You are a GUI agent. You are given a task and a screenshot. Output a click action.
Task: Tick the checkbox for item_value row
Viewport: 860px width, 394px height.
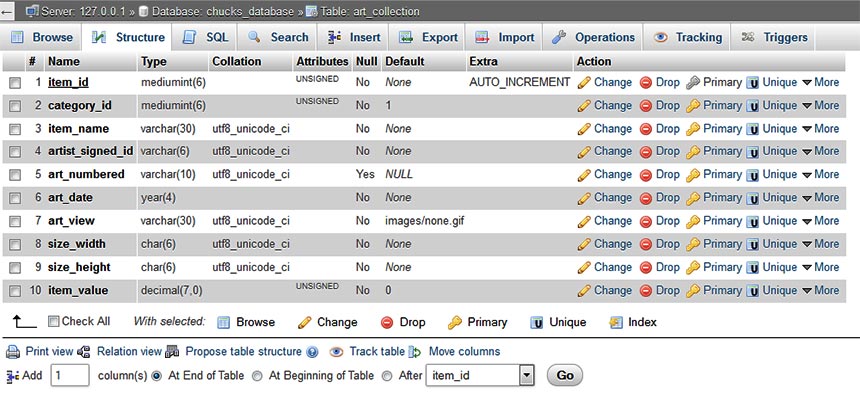(x=15, y=290)
